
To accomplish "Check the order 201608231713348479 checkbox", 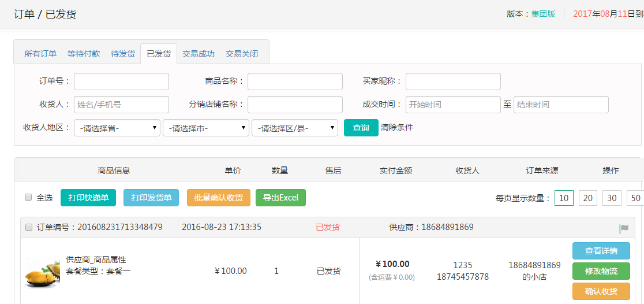I will 29,228.
